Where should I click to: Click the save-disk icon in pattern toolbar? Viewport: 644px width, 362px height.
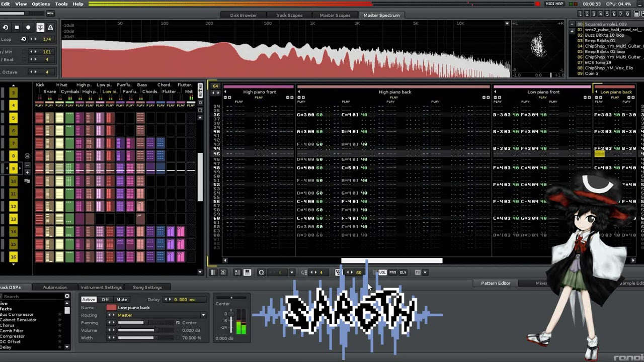pyautogui.click(x=247, y=273)
